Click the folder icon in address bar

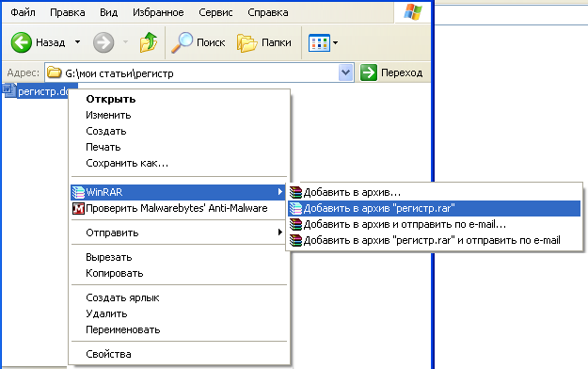click(55, 72)
